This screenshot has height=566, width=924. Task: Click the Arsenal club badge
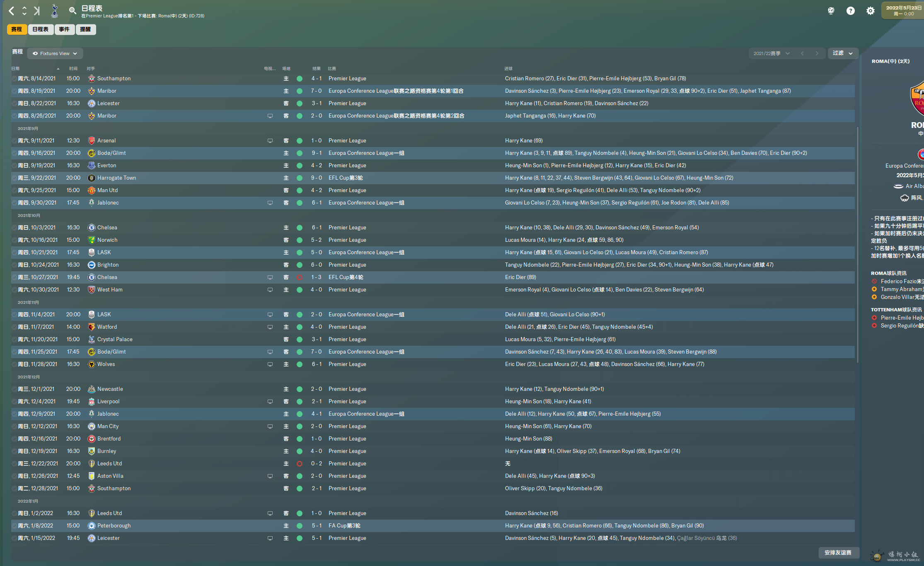click(92, 141)
